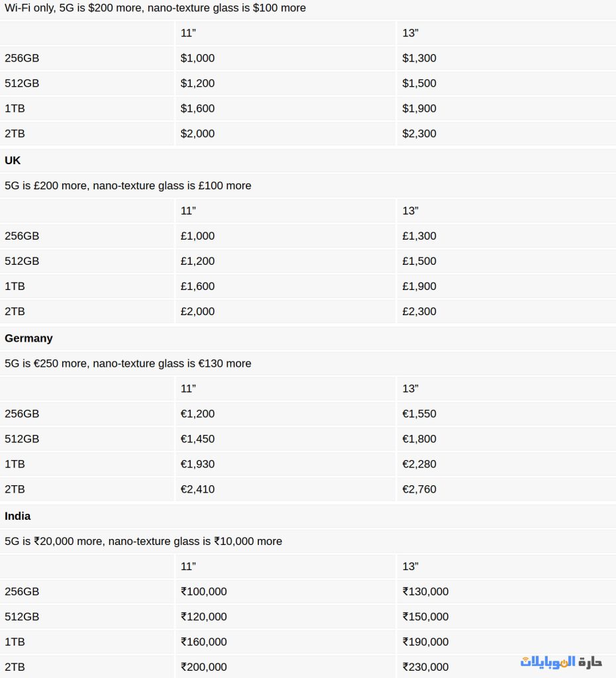Click the ₹100,000 price cell

click(x=203, y=592)
